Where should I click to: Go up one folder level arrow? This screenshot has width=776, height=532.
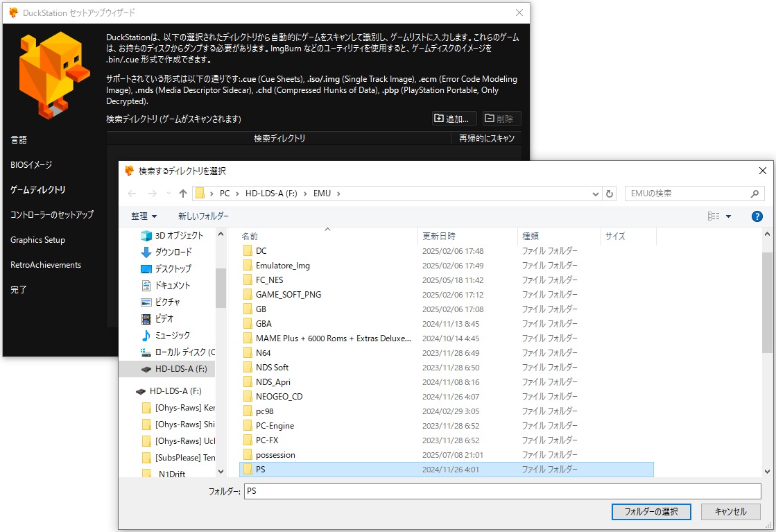tap(183, 194)
